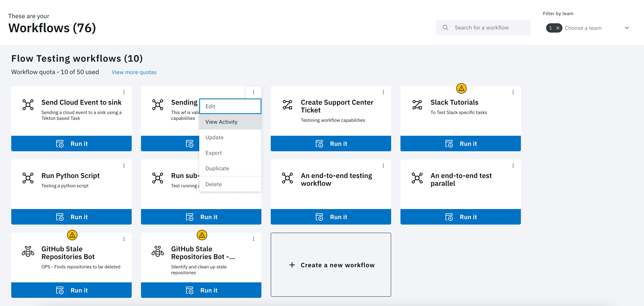Click bee icon on GitHub Stale Repositories Bot -… card
The height and width of the screenshot is (306, 644).
(158, 251)
